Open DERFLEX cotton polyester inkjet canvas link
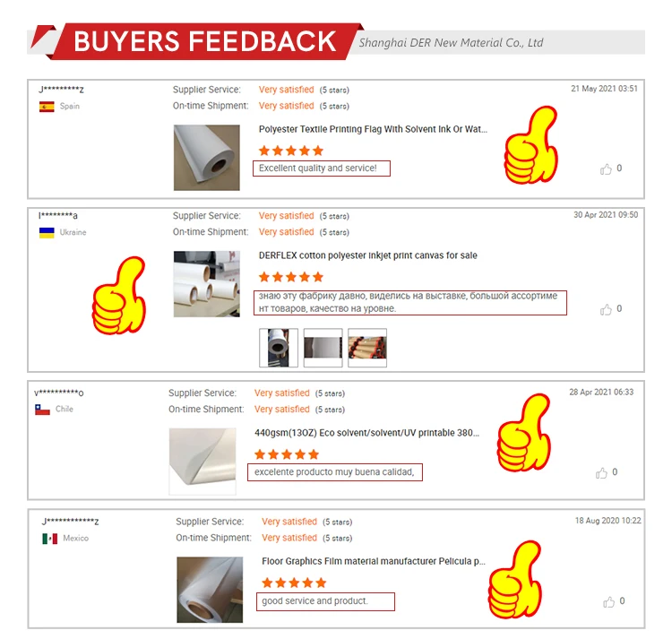Screen dimensions: 672x639 click(x=367, y=255)
